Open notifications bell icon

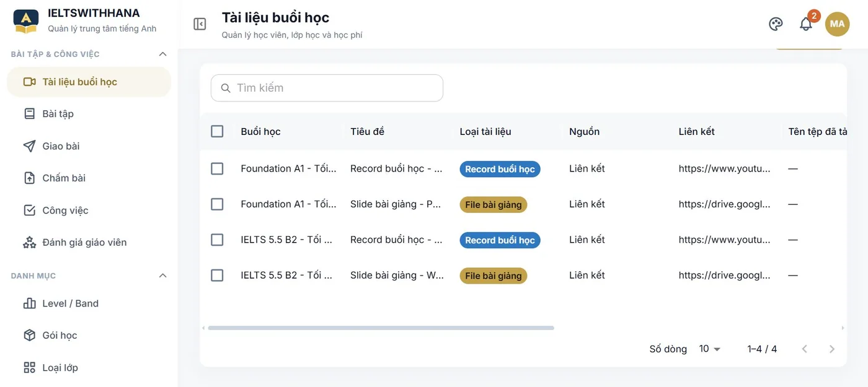pos(805,24)
